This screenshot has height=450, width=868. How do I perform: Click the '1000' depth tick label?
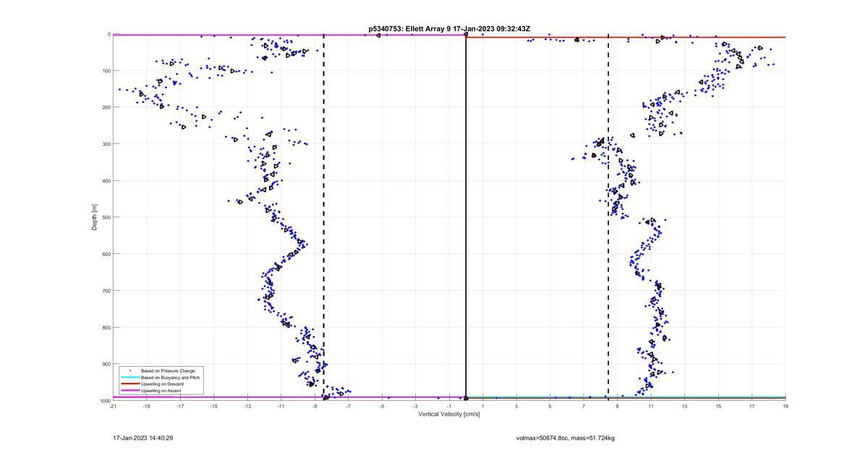(105, 401)
